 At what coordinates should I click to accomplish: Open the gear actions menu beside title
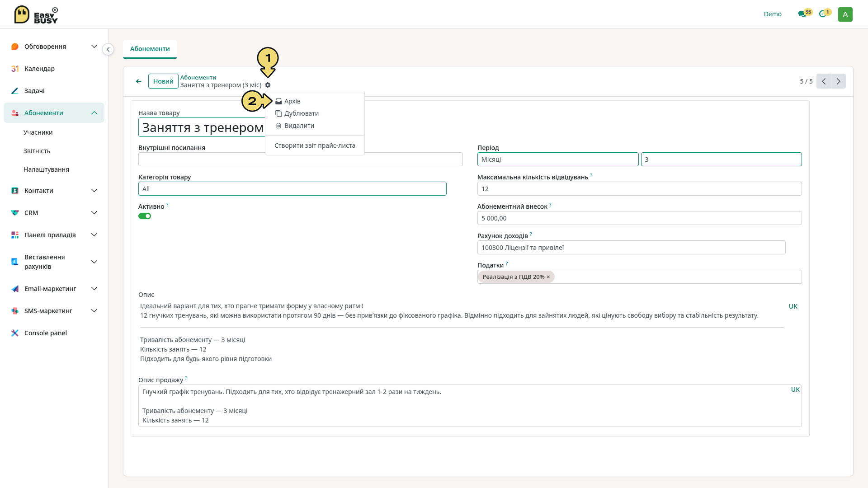click(x=268, y=85)
